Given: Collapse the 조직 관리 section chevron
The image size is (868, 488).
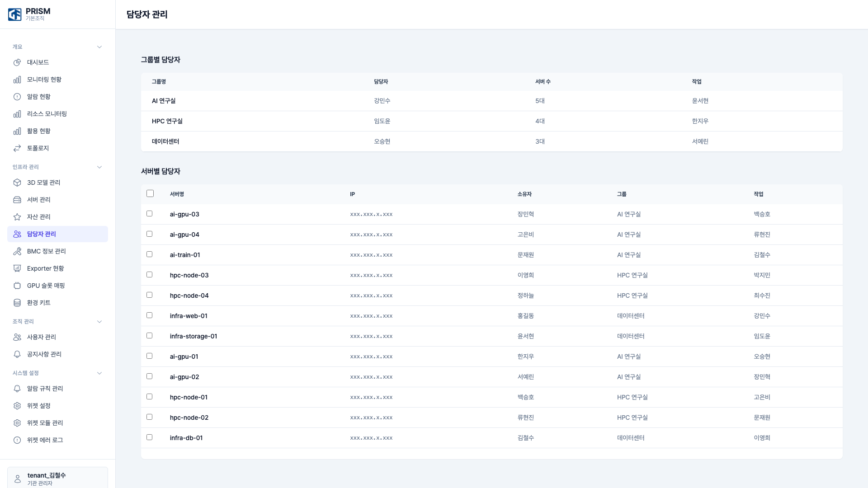Looking at the screenshot, I should [99, 322].
